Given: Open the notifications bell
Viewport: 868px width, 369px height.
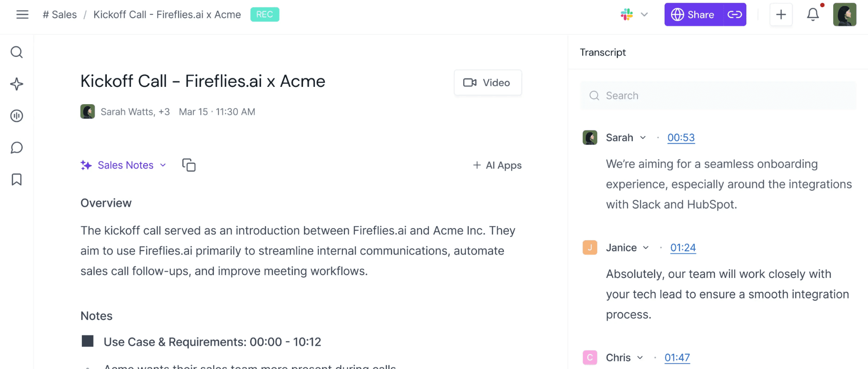Looking at the screenshot, I should coord(812,14).
